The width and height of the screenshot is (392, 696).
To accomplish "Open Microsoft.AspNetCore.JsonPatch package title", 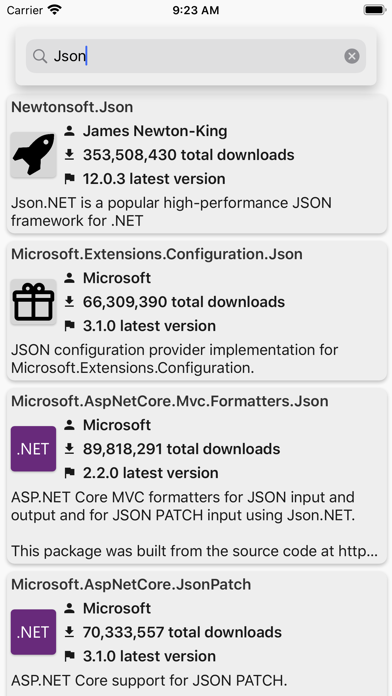I will 131,585.
